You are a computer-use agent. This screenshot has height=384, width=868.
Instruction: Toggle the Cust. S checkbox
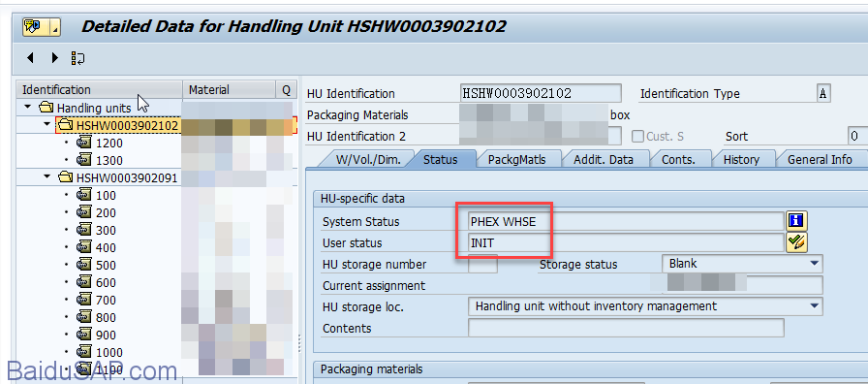(x=637, y=137)
